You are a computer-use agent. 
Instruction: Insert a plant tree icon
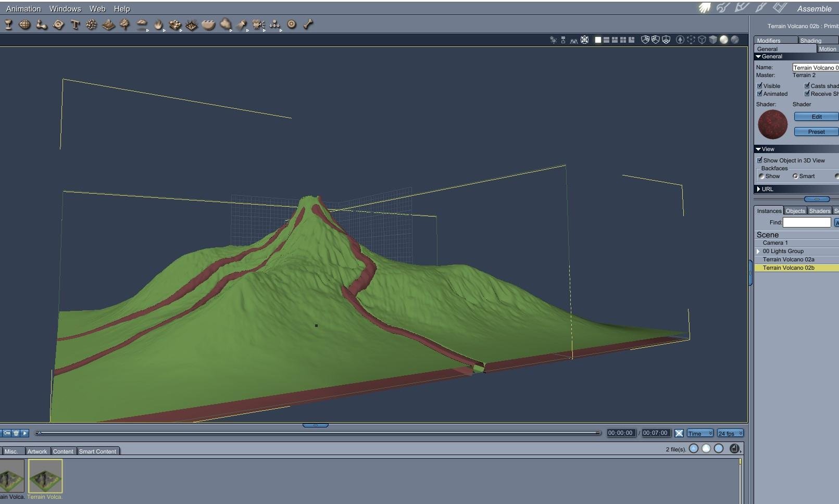pyautogui.click(x=125, y=24)
